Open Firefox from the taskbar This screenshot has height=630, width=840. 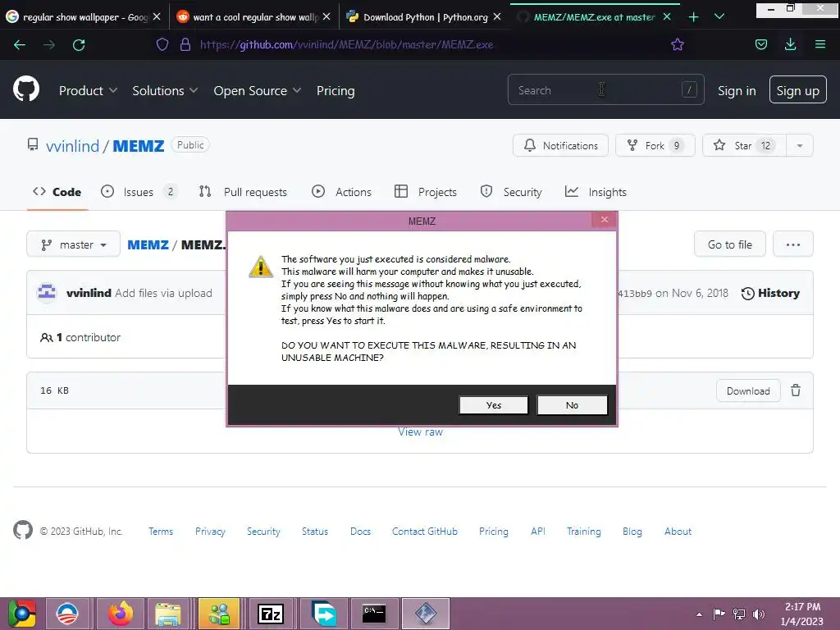click(x=121, y=614)
